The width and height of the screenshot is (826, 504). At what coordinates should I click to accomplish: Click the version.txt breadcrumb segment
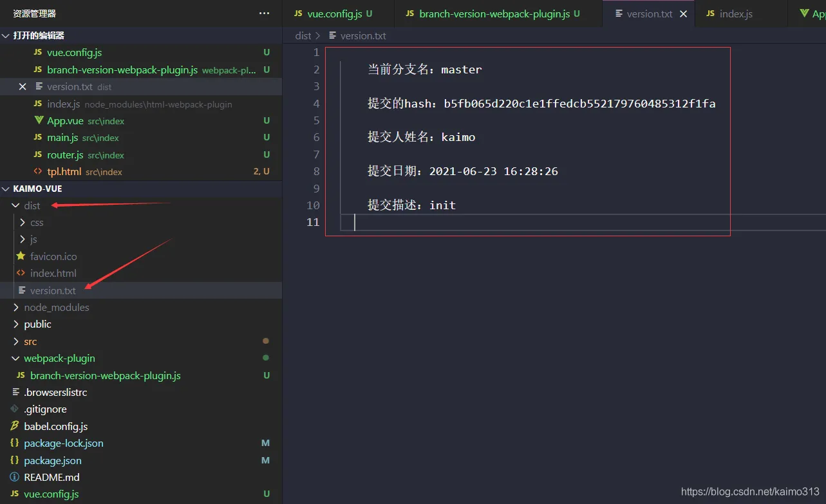tap(363, 36)
